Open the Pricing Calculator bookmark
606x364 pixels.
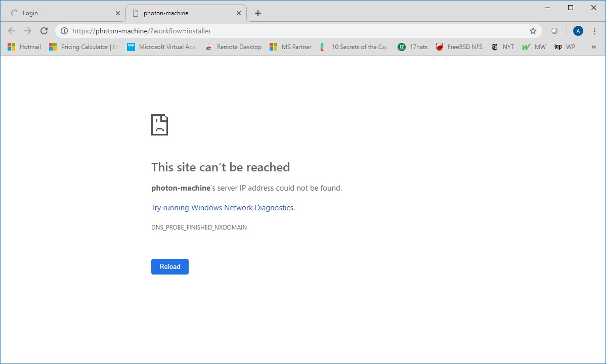pyautogui.click(x=83, y=47)
